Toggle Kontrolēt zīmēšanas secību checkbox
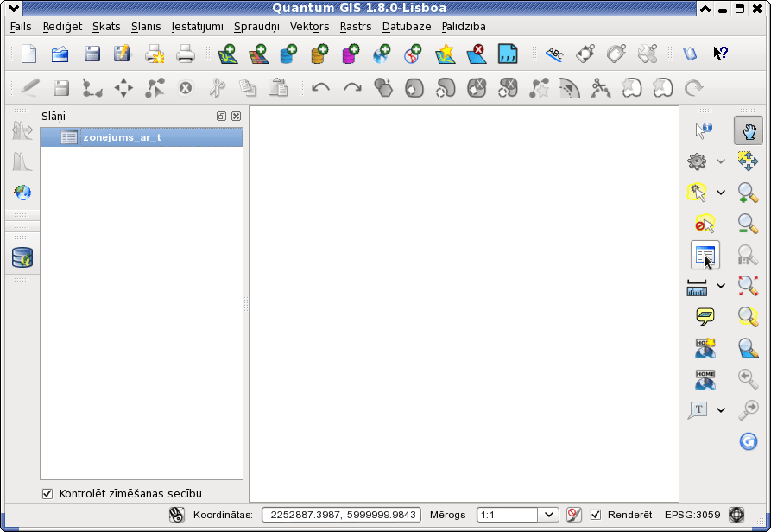Viewport: 771px width, 532px height. (47, 494)
